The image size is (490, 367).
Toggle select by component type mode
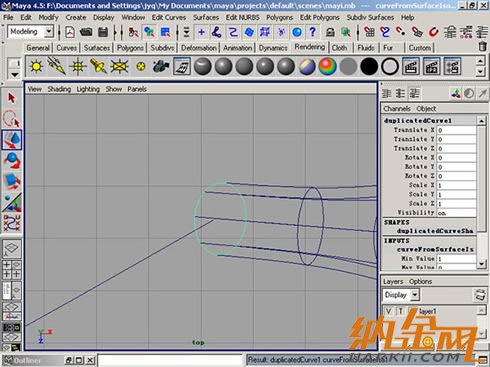[165, 32]
